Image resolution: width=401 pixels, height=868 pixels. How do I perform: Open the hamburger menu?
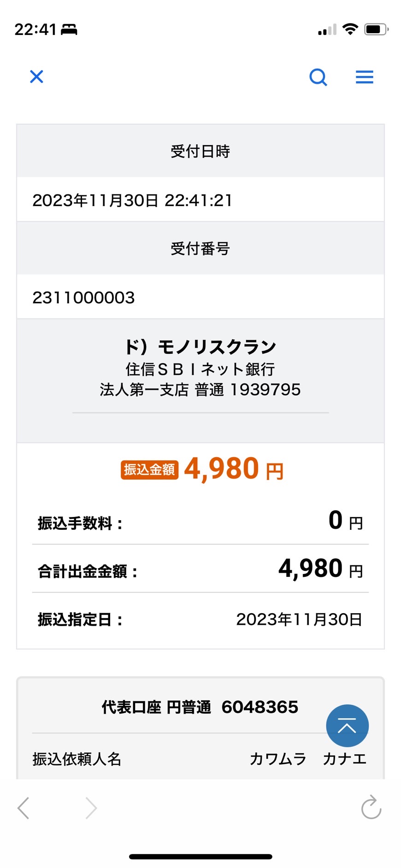tap(365, 77)
